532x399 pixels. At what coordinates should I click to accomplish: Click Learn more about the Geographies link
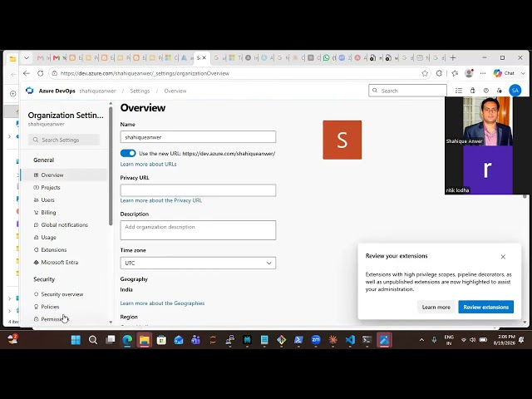tap(162, 303)
